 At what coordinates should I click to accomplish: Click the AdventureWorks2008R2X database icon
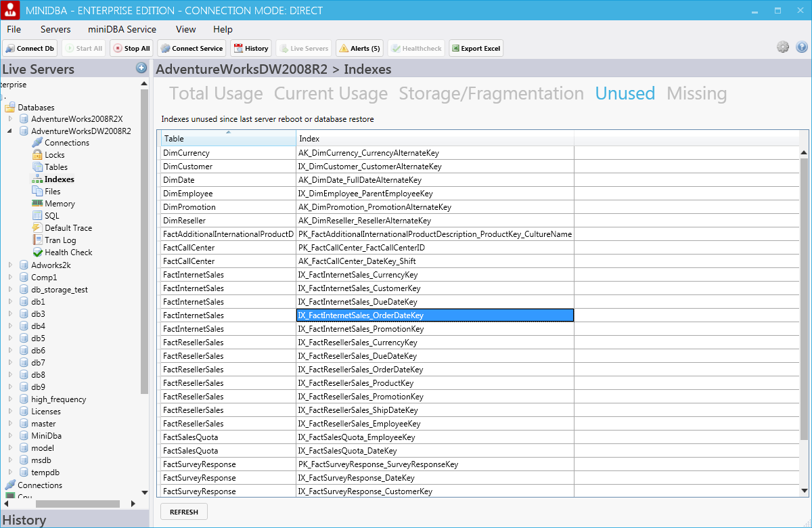click(24, 118)
